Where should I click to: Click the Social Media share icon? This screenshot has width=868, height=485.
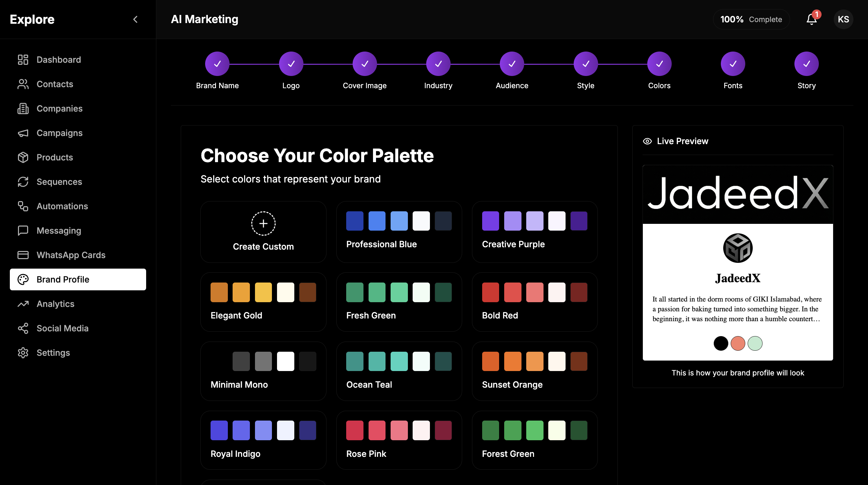tap(23, 328)
